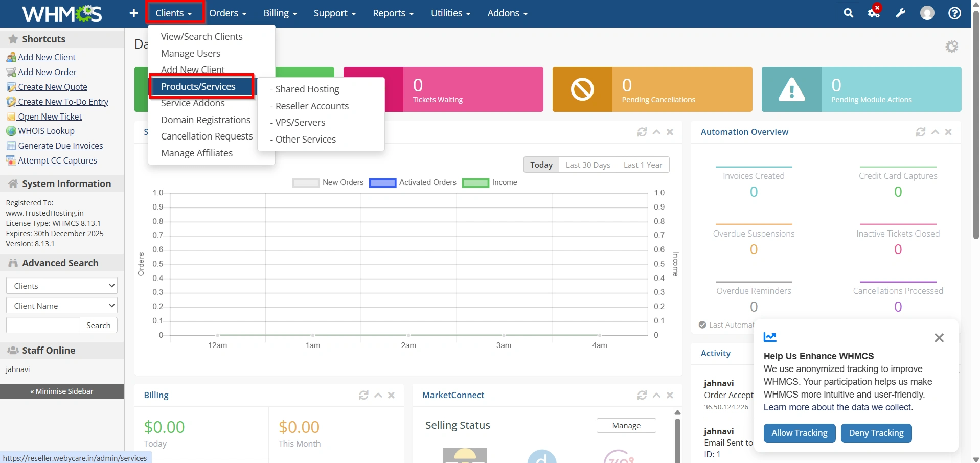The image size is (980, 463).
Task: Open the Clients search type dropdown
Action: coord(62,286)
